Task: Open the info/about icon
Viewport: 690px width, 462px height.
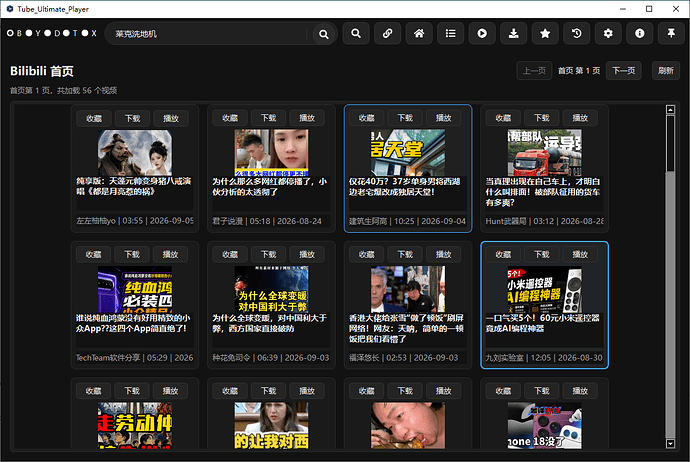Action: tap(640, 33)
